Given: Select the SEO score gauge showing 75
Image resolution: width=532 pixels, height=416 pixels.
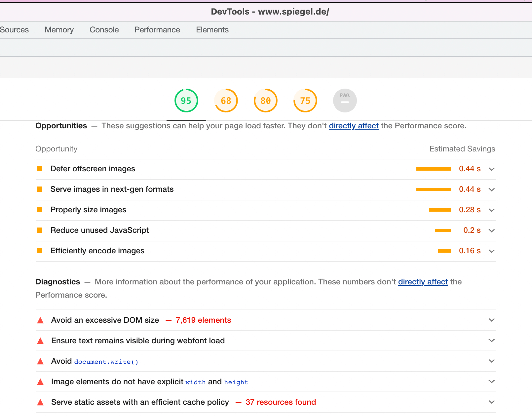Looking at the screenshot, I should click(x=305, y=101).
